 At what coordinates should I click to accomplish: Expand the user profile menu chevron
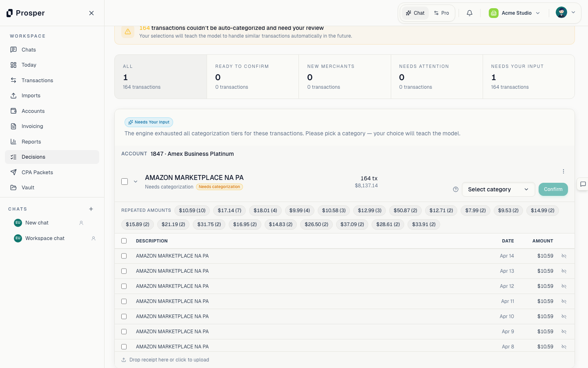(x=573, y=12)
